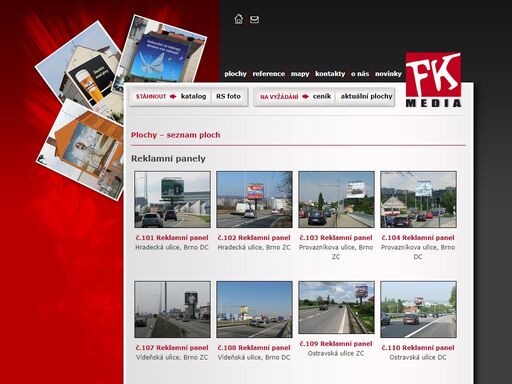Open the envelope contact icon
Screen dimensions: 512x384
(254, 20)
